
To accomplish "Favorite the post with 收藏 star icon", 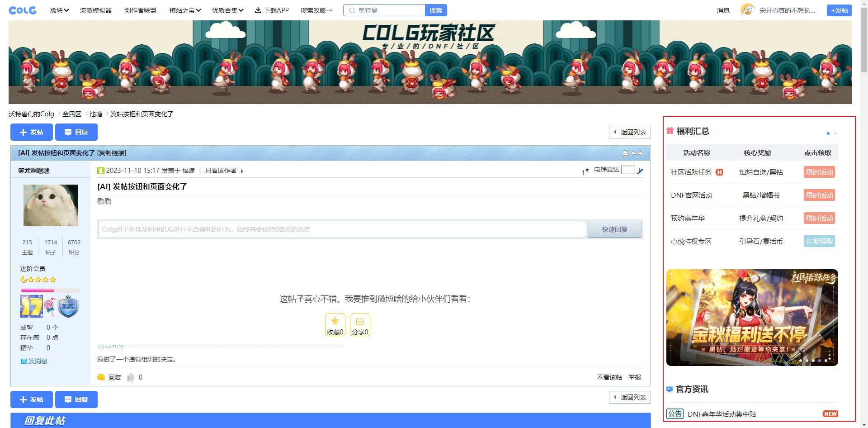I will pyautogui.click(x=335, y=325).
